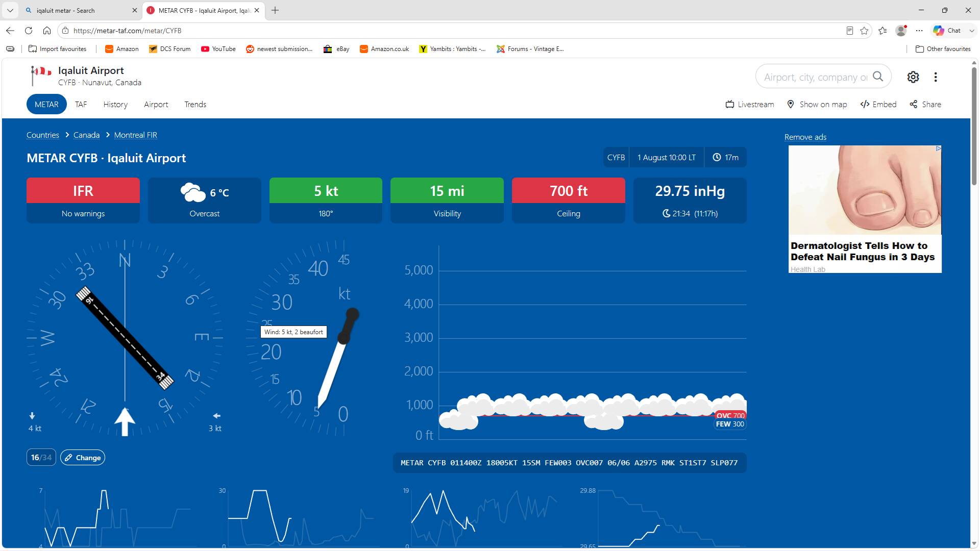The height and width of the screenshot is (551, 980).
Task: Open the nail fungus advertisement
Action: pyautogui.click(x=865, y=209)
